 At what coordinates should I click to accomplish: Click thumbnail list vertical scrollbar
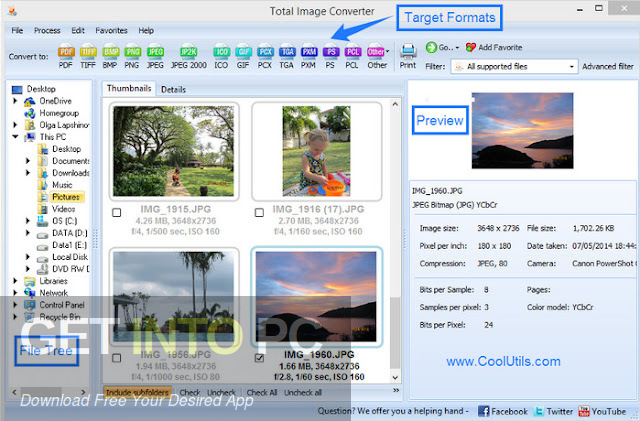click(x=395, y=332)
